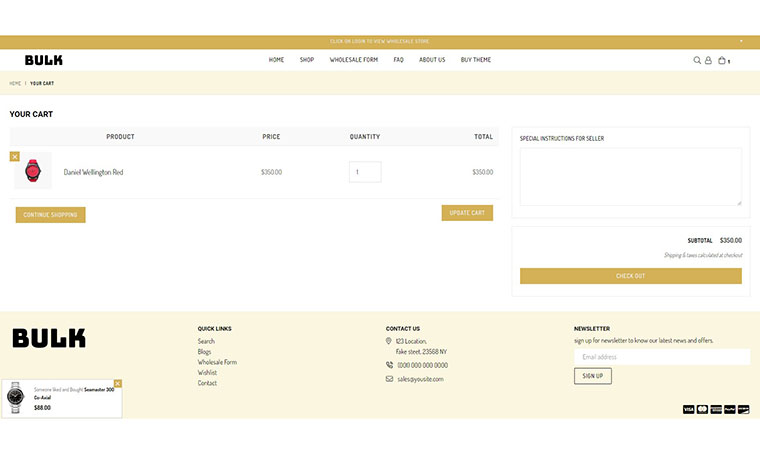Go to the Wholesale Form menu item
Image resolution: width=760 pixels, height=454 pixels.
pyautogui.click(x=354, y=60)
